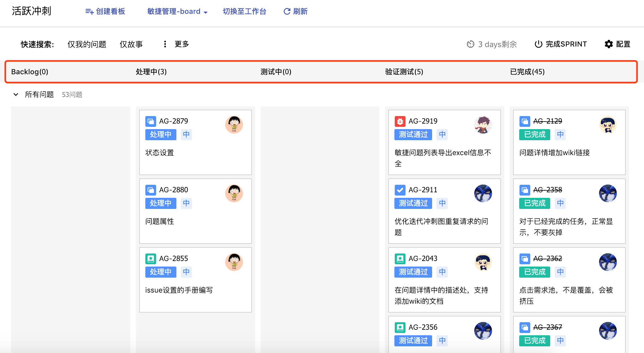Click card summary issue设置的手册编写
Viewport: 644px width, 353px height.
click(x=179, y=290)
